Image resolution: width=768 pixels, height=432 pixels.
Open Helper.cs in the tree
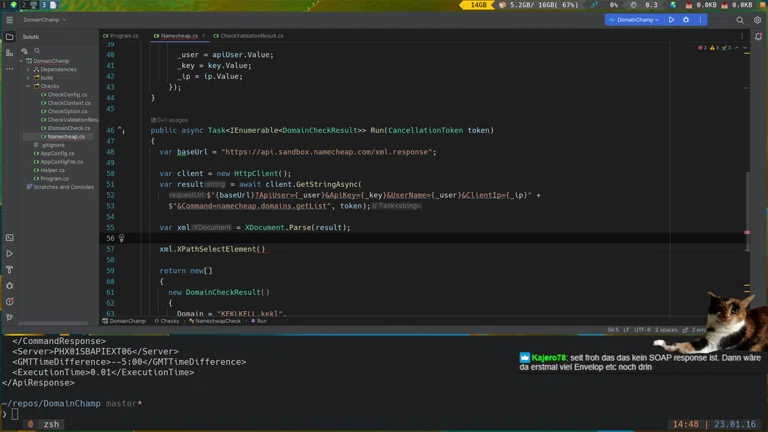tap(49, 170)
